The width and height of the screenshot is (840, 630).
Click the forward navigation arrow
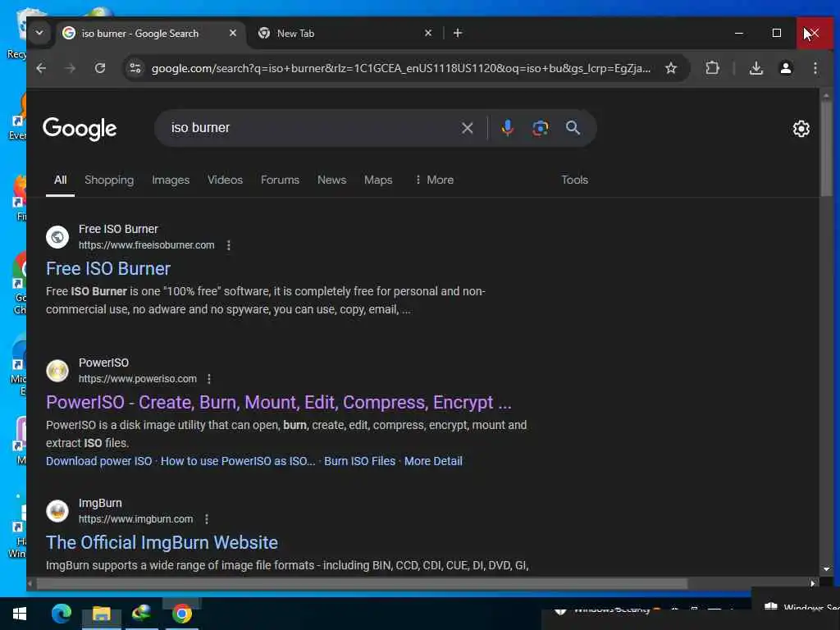pos(71,68)
